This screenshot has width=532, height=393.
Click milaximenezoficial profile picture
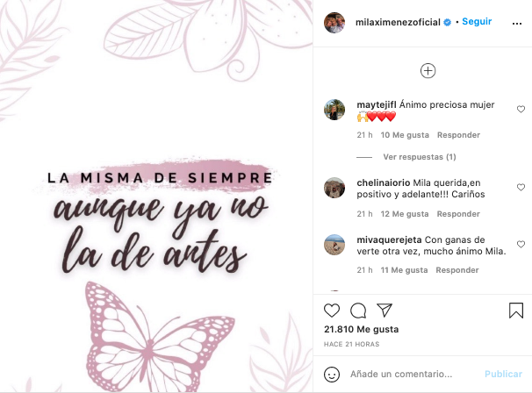334,23
